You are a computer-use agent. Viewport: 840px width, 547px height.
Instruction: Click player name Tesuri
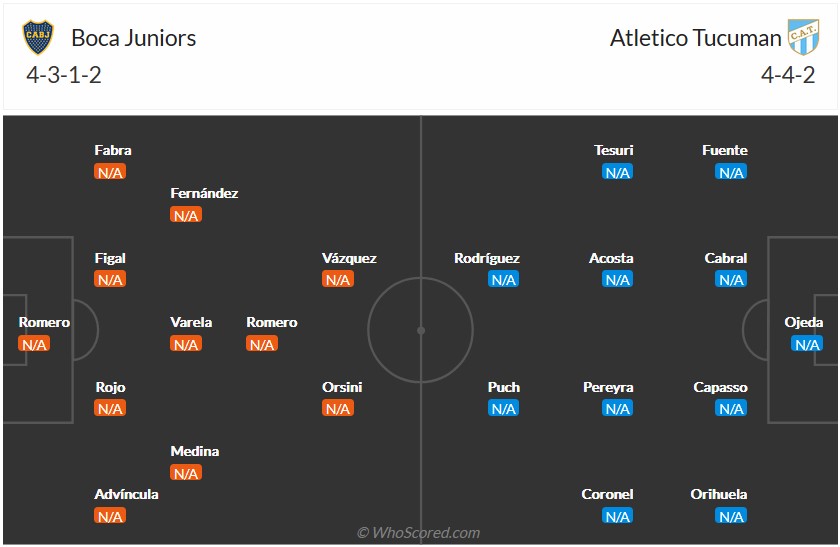click(614, 150)
